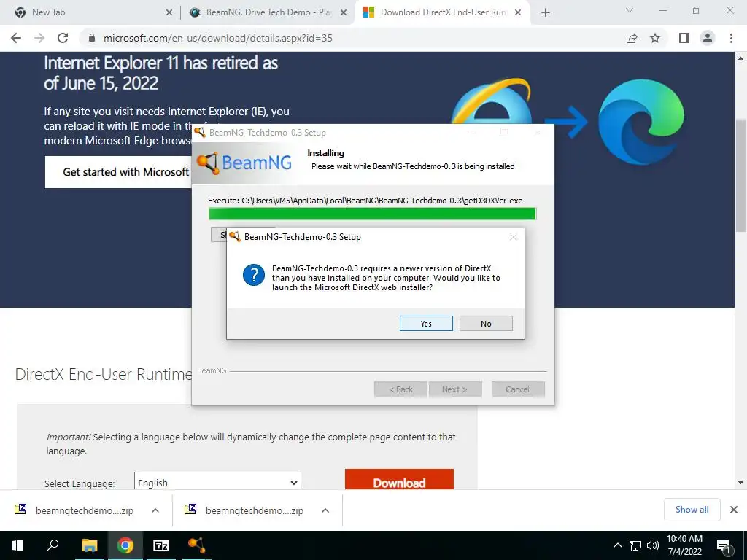
Task: Select the Download DirectX End-User Runtime tab
Action: pyautogui.click(x=443, y=12)
